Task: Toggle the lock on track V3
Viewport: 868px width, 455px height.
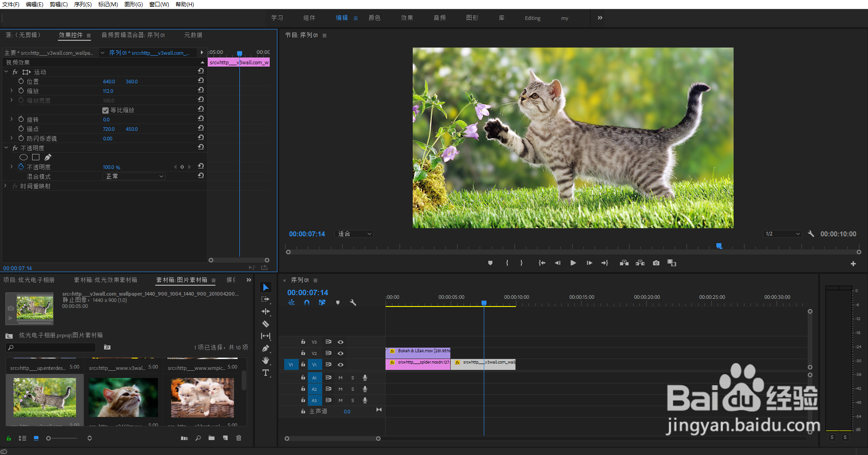Action: point(303,342)
